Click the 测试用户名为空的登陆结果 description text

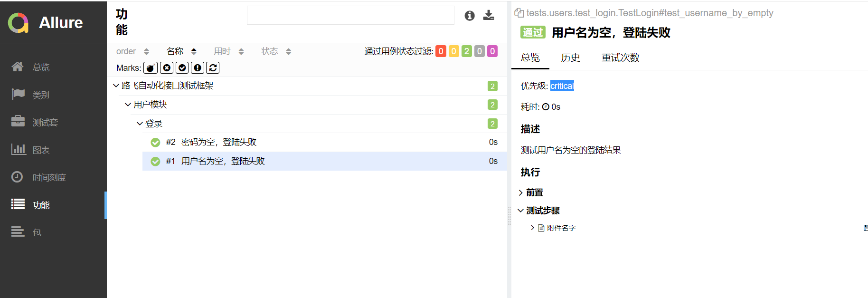[x=571, y=150]
